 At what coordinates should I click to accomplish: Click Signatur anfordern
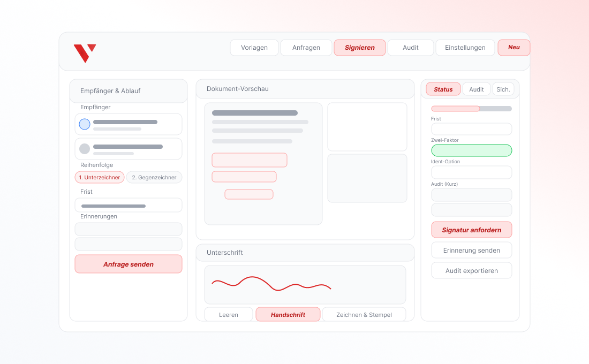point(471,230)
